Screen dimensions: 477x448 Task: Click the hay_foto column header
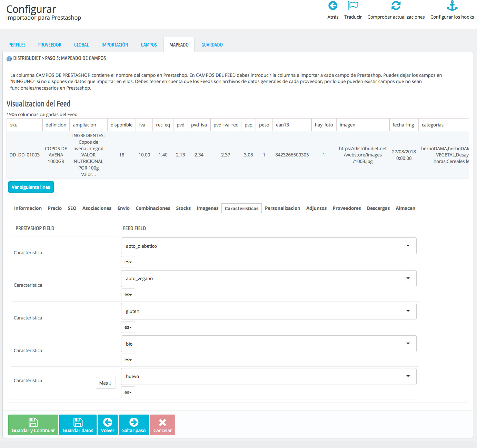(x=324, y=125)
